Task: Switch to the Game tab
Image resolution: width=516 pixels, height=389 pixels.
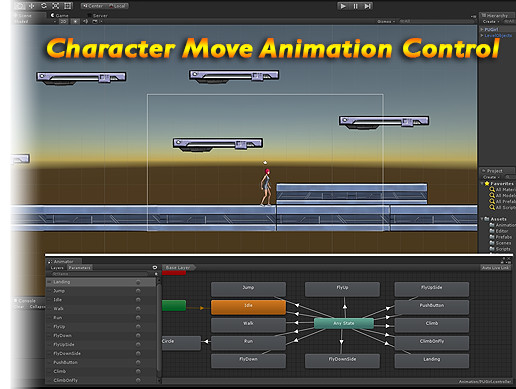Action: point(59,15)
